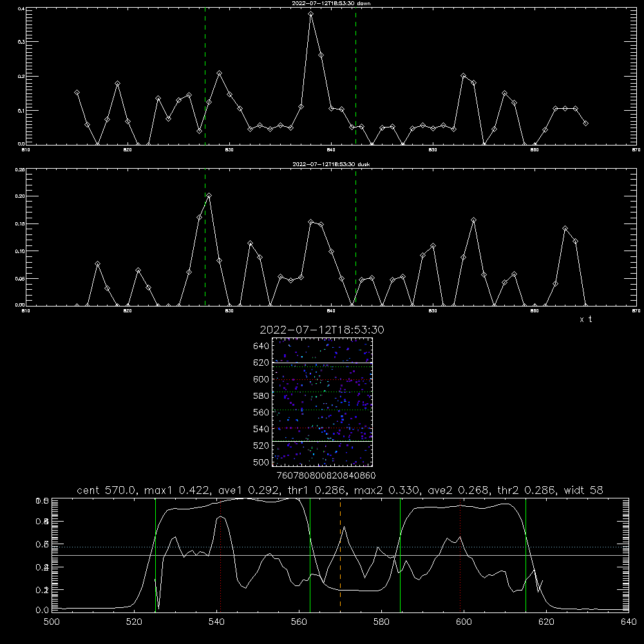Click left green dashed line in dusk plot
Image resolution: width=644 pixels, height=644 pixels.
tap(205, 237)
